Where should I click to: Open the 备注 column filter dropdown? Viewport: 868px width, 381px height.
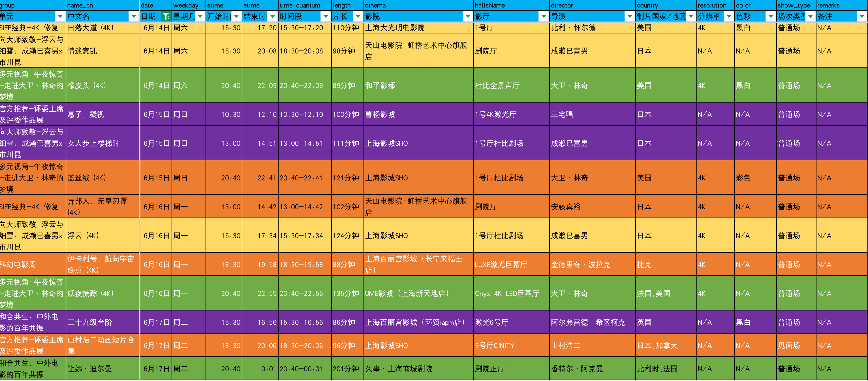coord(862,16)
